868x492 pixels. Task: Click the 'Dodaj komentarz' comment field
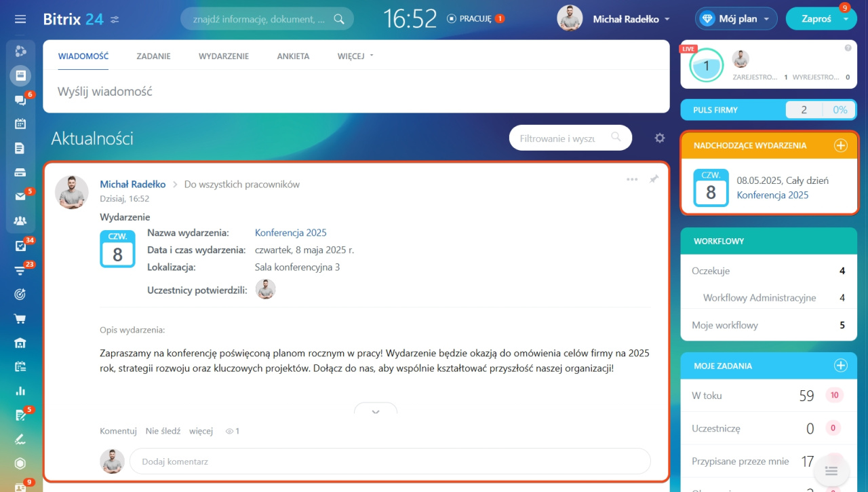(390, 461)
